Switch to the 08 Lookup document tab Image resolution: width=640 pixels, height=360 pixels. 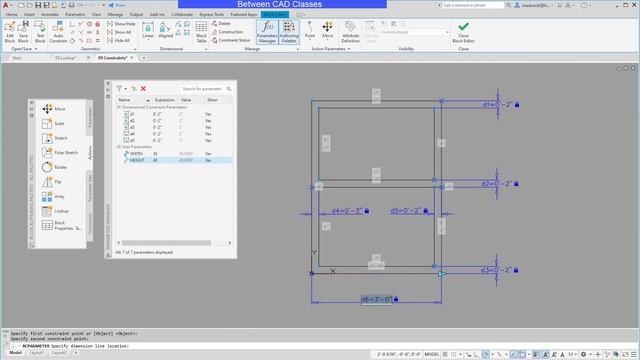pos(66,58)
